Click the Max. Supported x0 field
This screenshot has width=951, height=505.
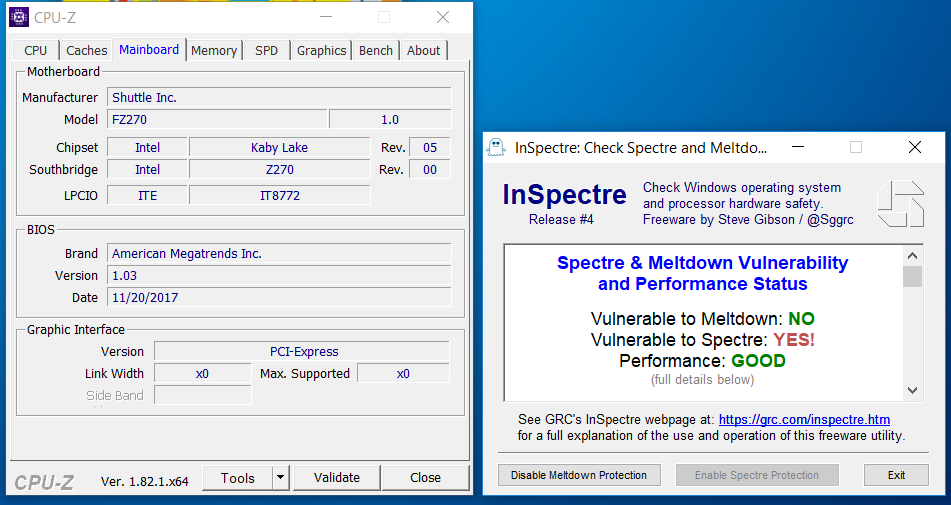point(403,373)
